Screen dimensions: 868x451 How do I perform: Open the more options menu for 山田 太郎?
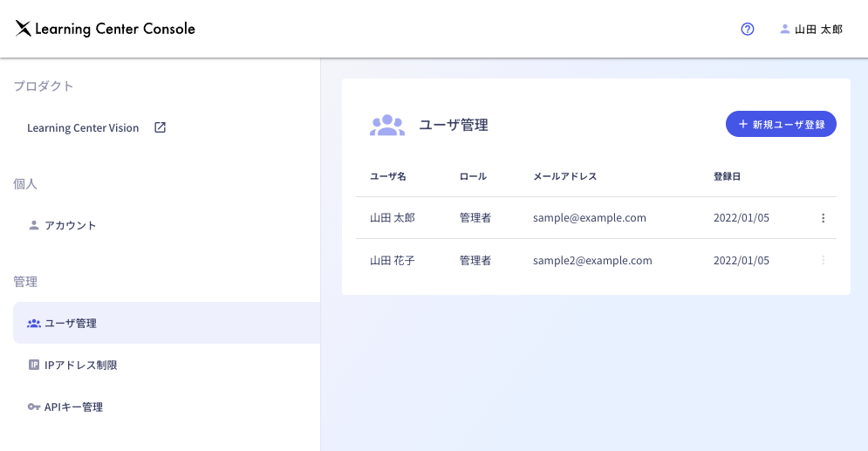point(823,218)
